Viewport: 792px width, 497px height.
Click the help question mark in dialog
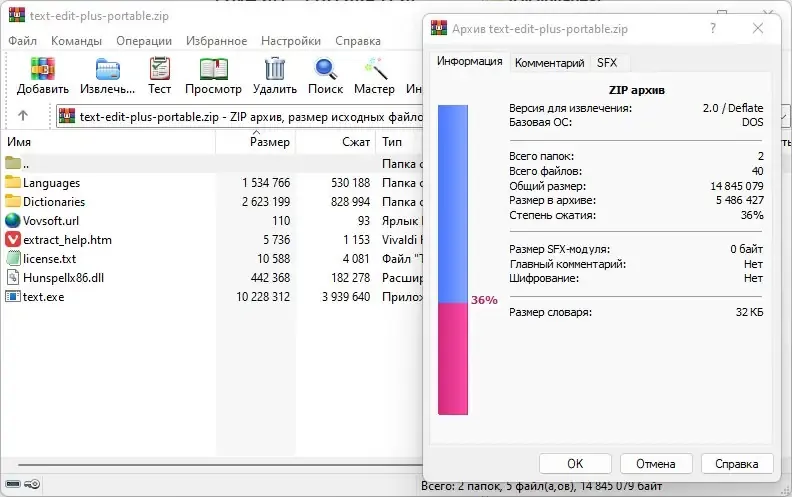coord(713,28)
